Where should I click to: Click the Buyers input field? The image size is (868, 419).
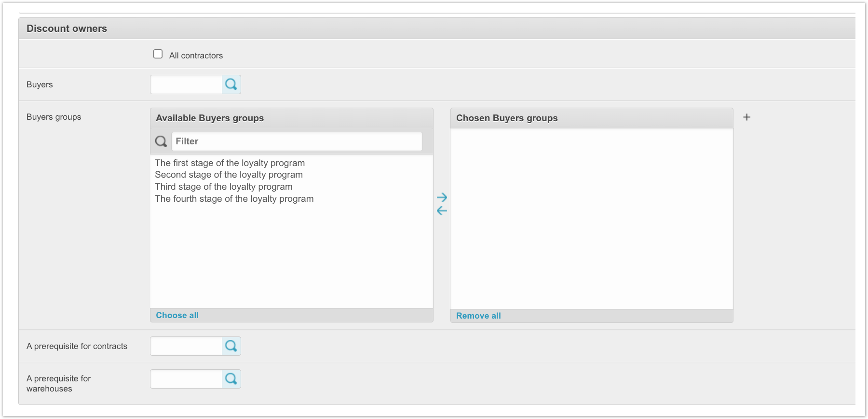pyautogui.click(x=186, y=84)
